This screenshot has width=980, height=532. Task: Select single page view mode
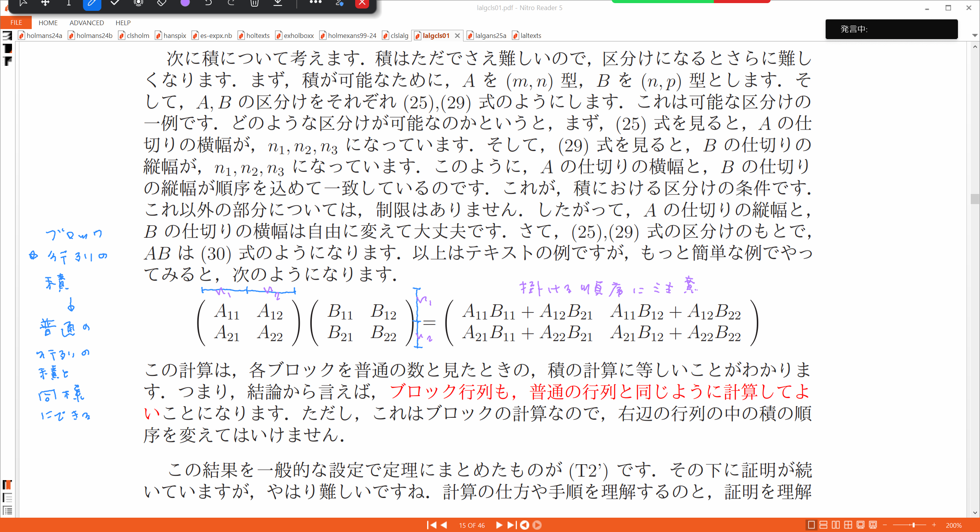click(811, 525)
